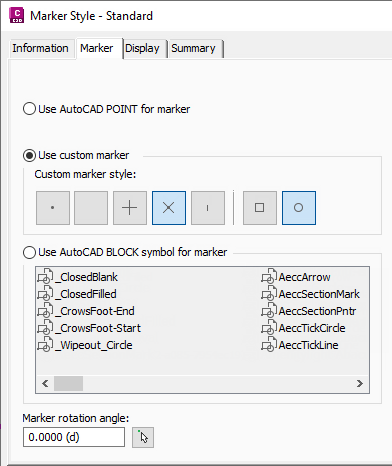Image resolution: width=392 pixels, height=466 pixels.
Task: Select the dot custom marker style
Action: [x=53, y=208]
